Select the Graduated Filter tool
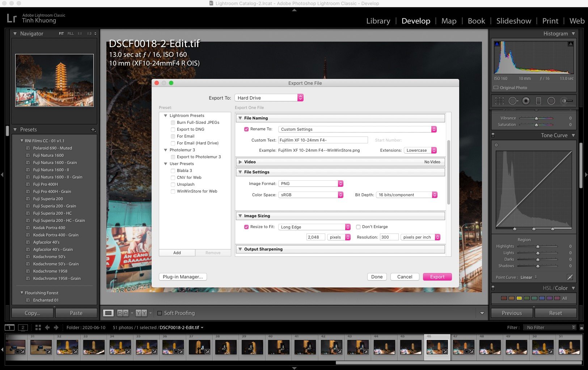 [538, 101]
